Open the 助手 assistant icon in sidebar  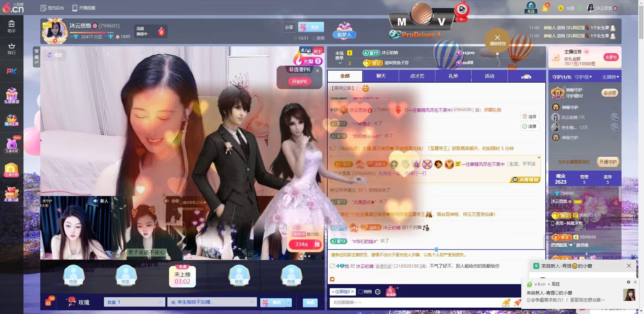coord(11,26)
